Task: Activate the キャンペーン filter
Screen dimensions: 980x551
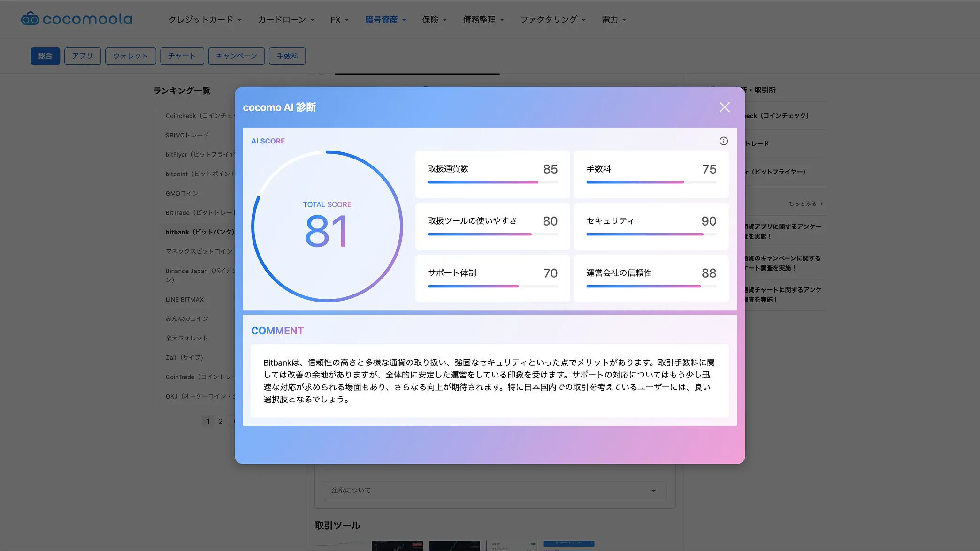Action: (x=236, y=56)
